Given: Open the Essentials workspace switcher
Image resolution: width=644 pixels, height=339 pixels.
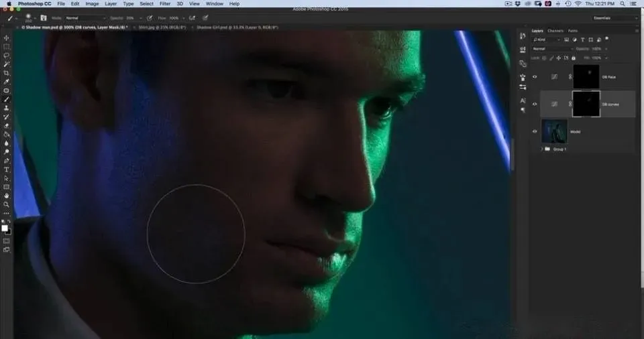Looking at the screenshot, I should coord(614,18).
